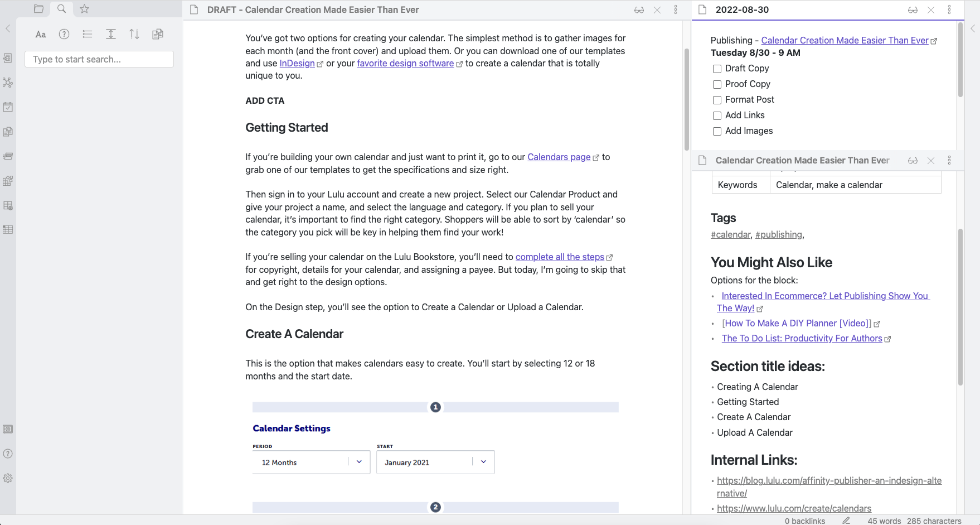Open search help with the question mark icon
This screenshot has height=525, width=980.
click(64, 34)
